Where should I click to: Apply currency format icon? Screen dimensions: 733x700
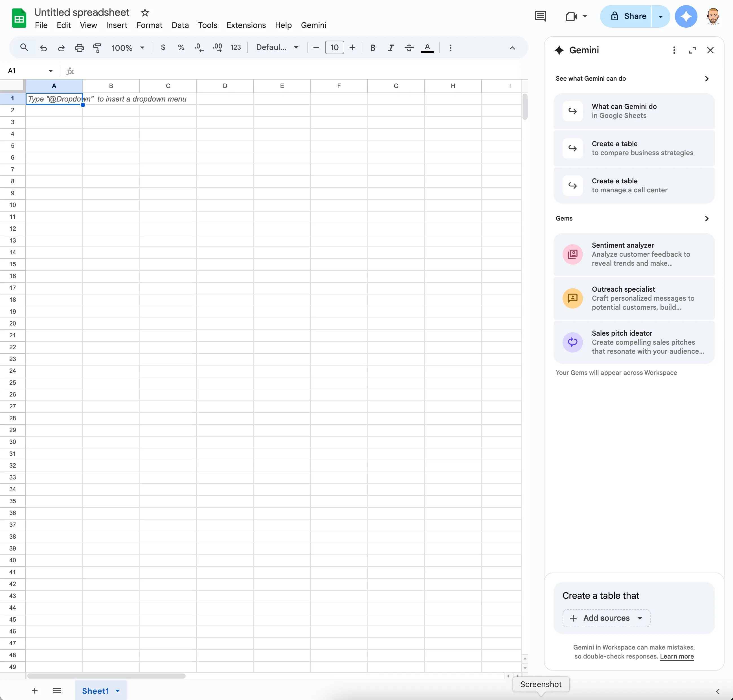click(163, 48)
